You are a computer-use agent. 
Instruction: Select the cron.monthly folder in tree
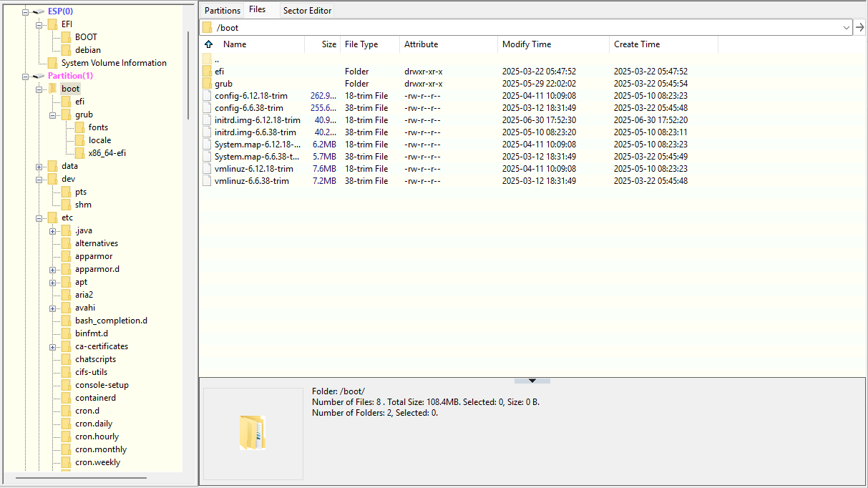[x=101, y=449]
